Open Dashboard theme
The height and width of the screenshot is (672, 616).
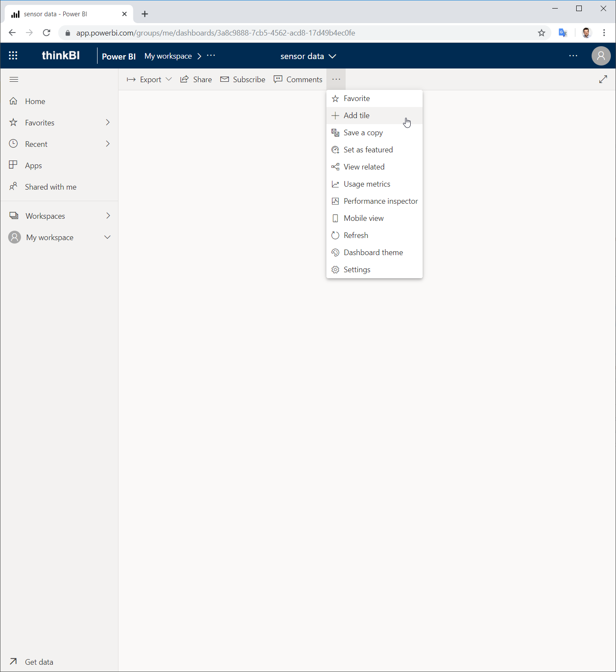tap(374, 253)
